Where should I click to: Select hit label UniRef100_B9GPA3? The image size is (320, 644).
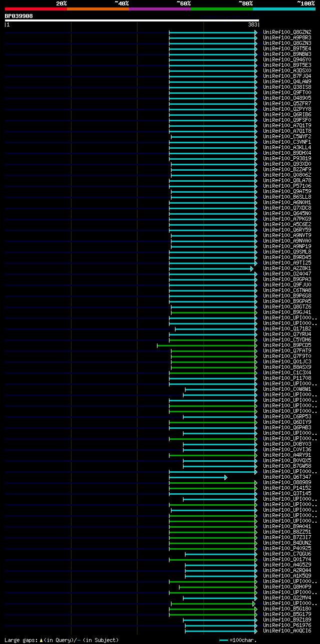coord(287,279)
